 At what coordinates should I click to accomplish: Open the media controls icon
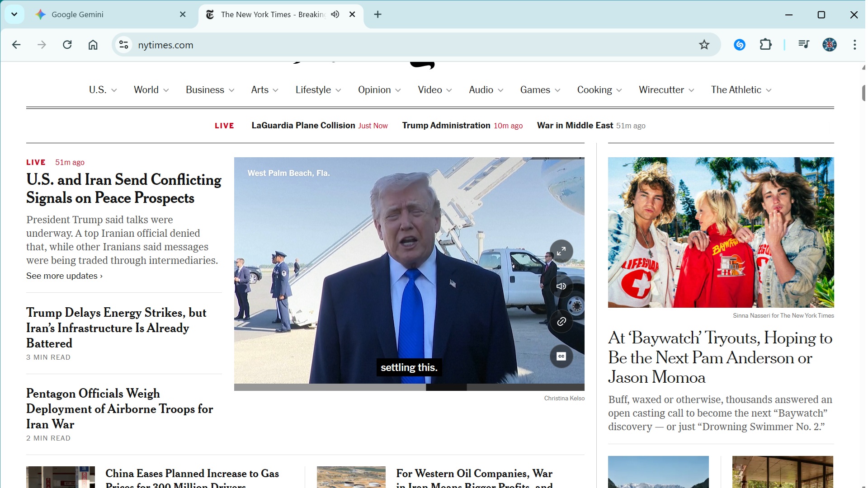(x=803, y=45)
